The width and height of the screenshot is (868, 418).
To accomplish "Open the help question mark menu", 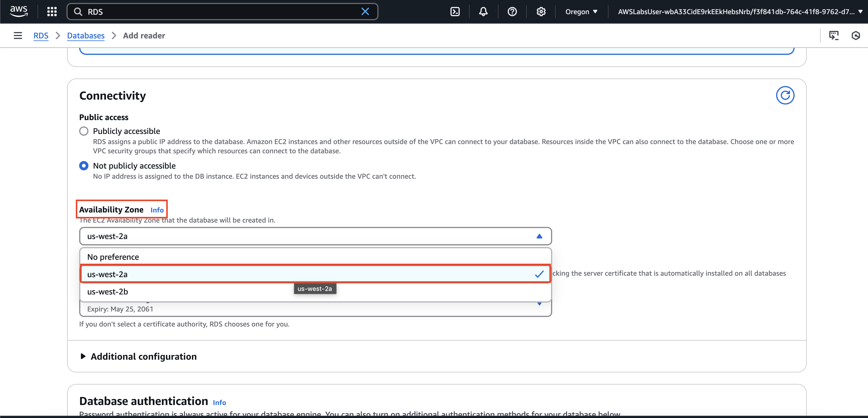I will [512, 12].
